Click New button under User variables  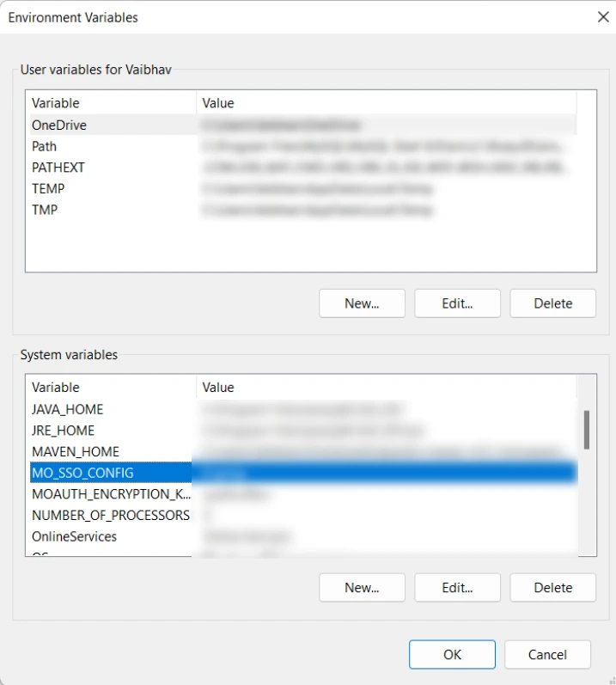[x=362, y=303]
